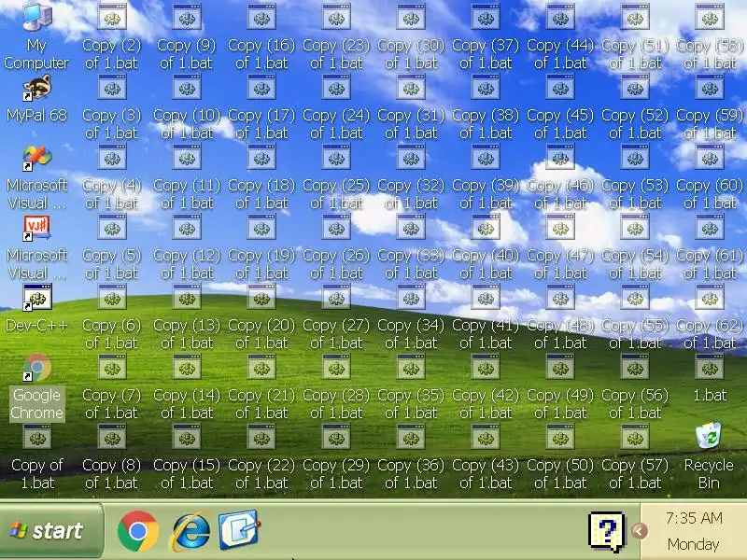This screenshot has height=560, width=747.
Task: Click the Copy (41) of 1.bat label
Action: click(486, 334)
